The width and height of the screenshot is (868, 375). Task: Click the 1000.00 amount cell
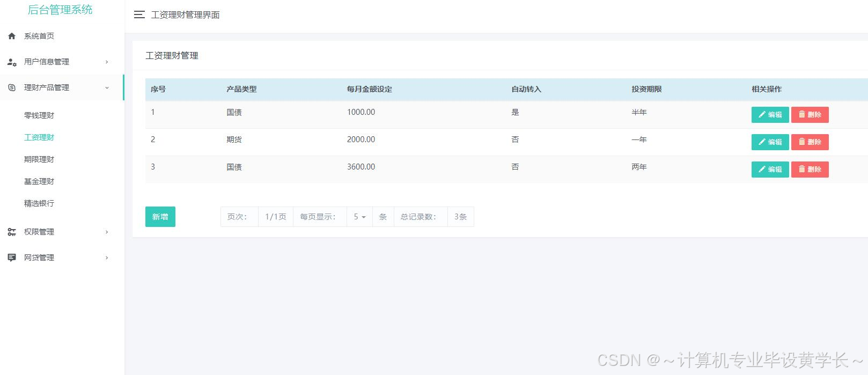tap(361, 112)
